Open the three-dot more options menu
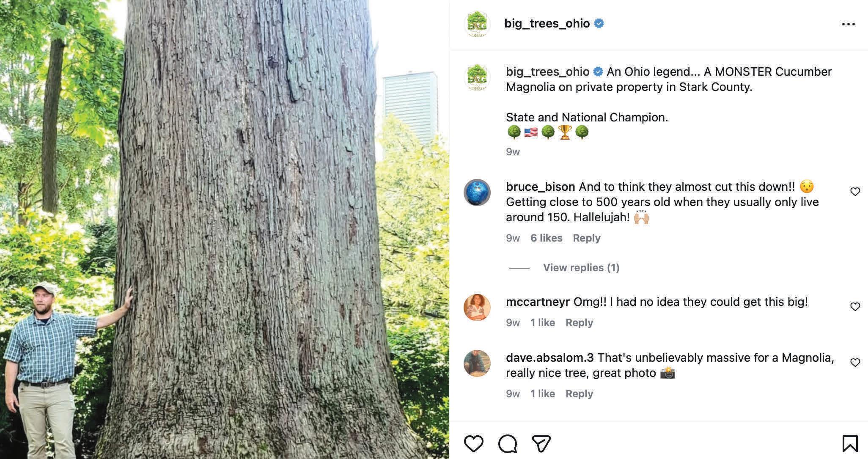This screenshot has width=868, height=459. (x=848, y=24)
